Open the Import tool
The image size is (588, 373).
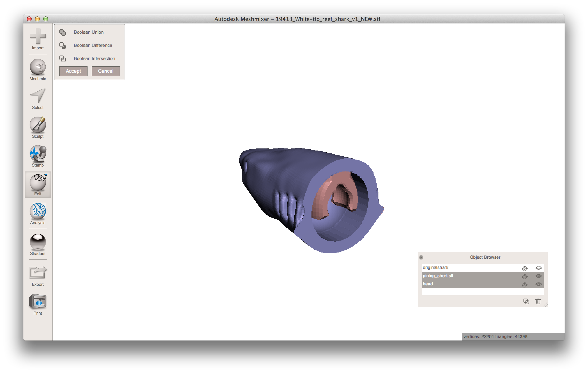[x=38, y=39]
